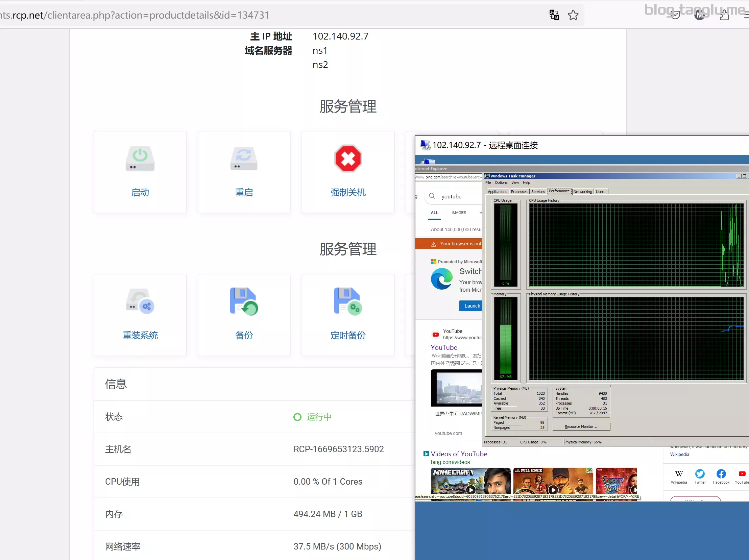Click the Resource Monitor button
The image size is (749, 560).
pyautogui.click(x=581, y=427)
